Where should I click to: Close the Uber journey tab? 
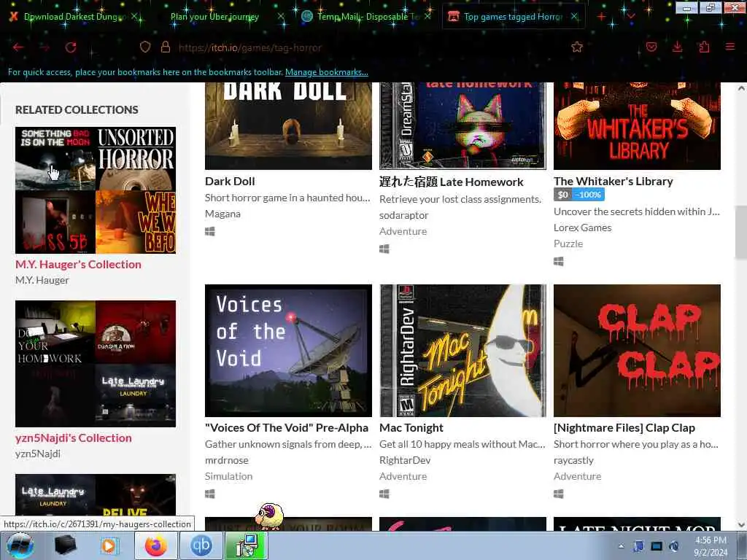(281, 17)
